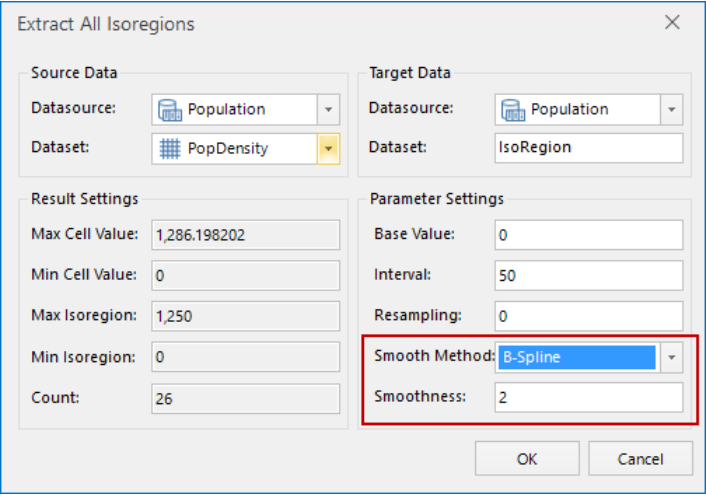Click the Count field showing 26
The width and height of the screenshot is (706, 495).
tap(246, 397)
